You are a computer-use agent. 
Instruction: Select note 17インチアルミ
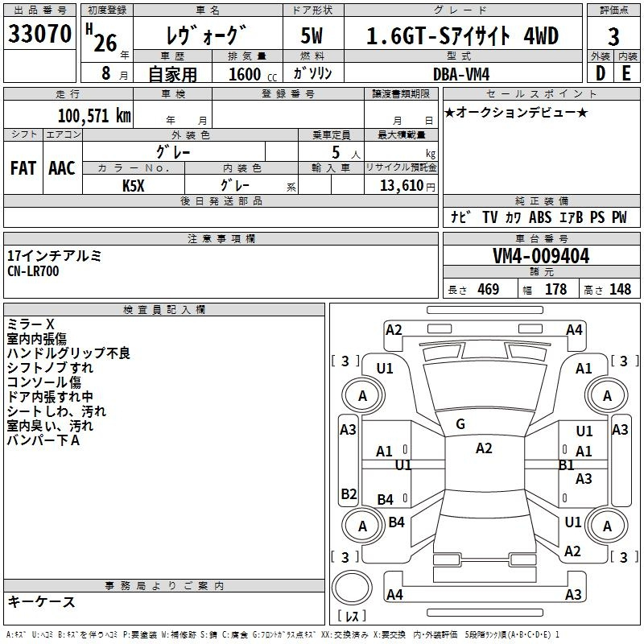(x=54, y=256)
